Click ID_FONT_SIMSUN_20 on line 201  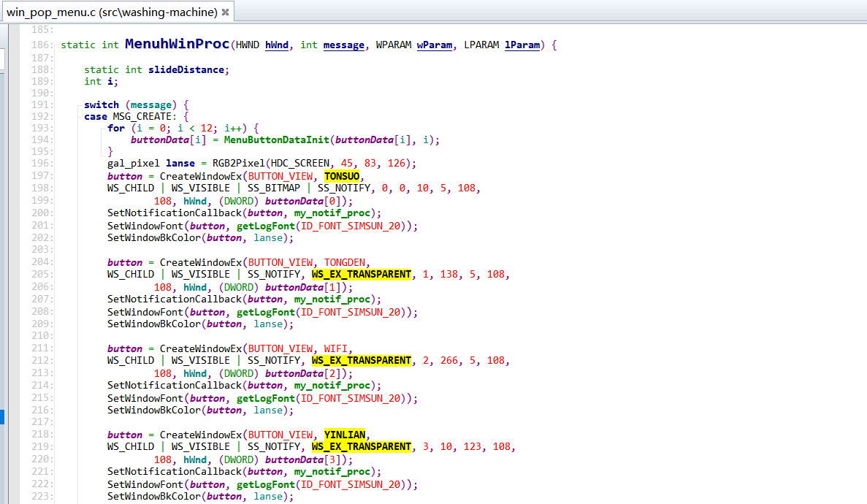[x=350, y=226]
